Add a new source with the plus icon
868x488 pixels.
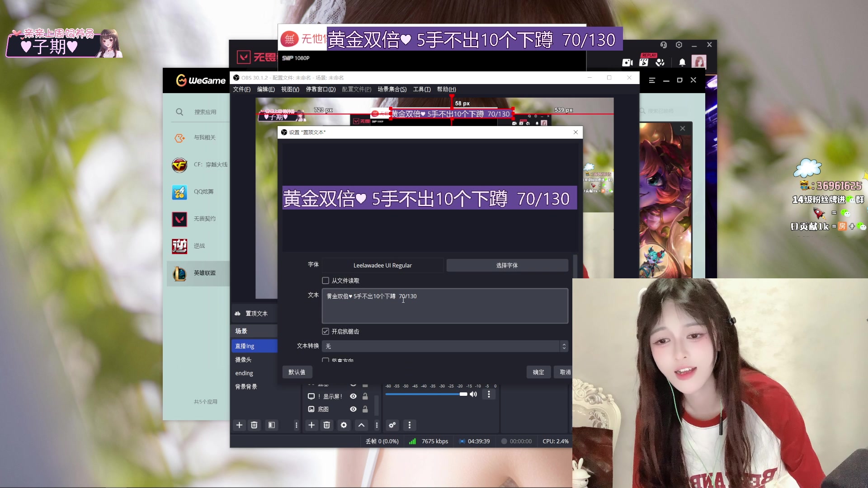[x=311, y=425]
